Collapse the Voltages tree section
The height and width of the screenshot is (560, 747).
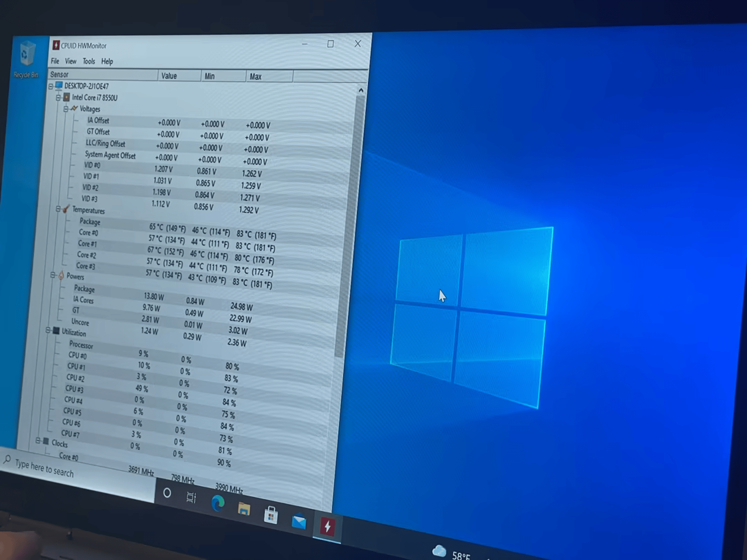coord(65,108)
